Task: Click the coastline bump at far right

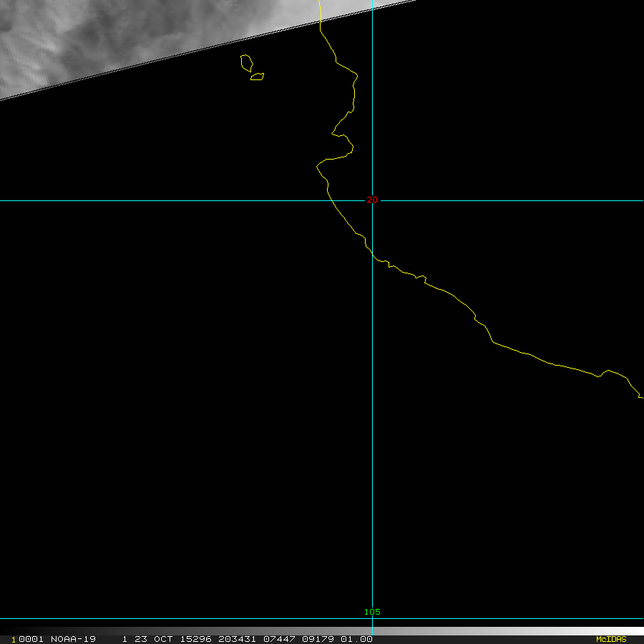Action: (x=609, y=371)
